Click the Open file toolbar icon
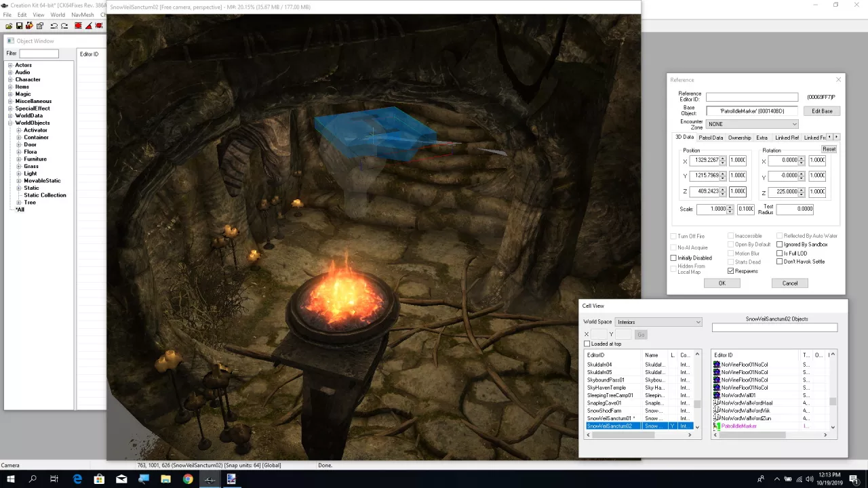Screen dimensions: 868x488 tap(9, 26)
